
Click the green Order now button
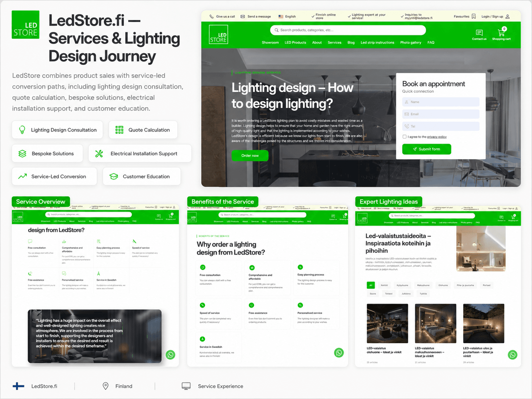[x=250, y=155]
